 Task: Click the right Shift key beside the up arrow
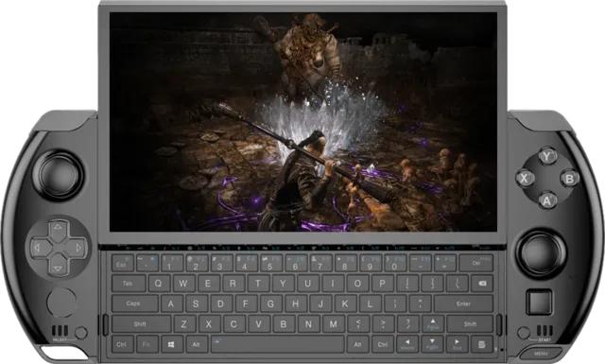coord(470,324)
